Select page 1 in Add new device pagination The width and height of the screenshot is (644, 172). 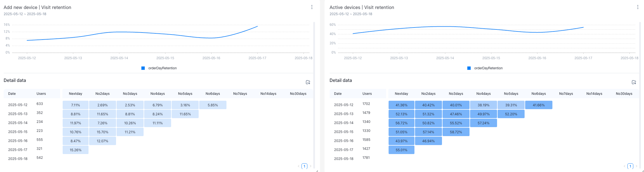point(304,166)
